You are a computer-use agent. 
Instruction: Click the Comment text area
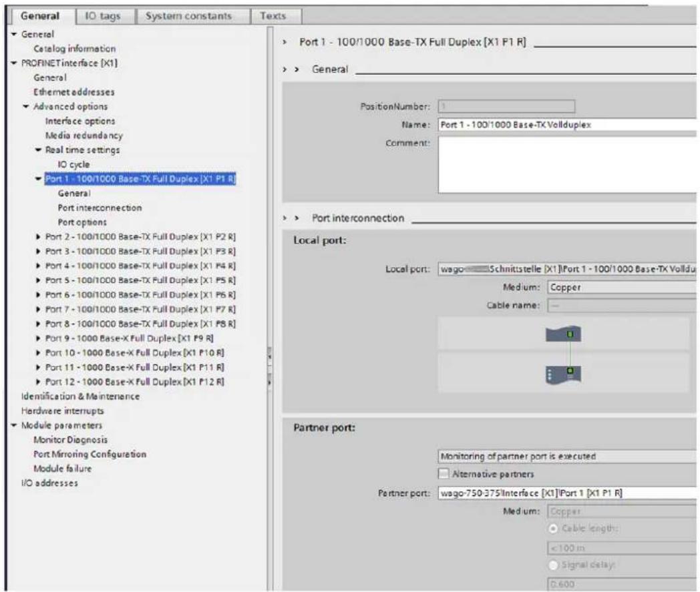[x=567, y=165]
